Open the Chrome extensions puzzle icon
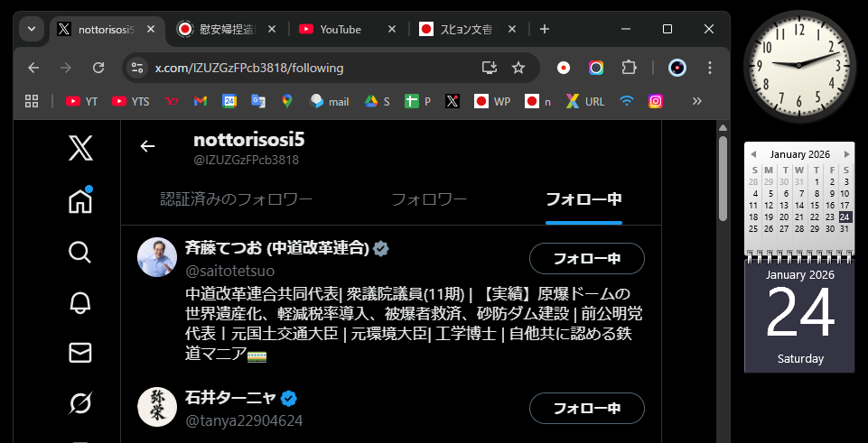 (x=629, y=68)
